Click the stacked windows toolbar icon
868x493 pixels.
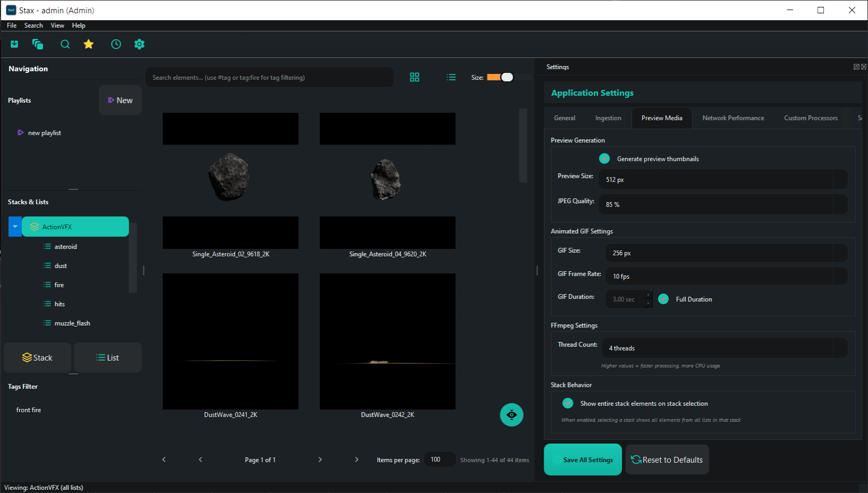(38, 44)
